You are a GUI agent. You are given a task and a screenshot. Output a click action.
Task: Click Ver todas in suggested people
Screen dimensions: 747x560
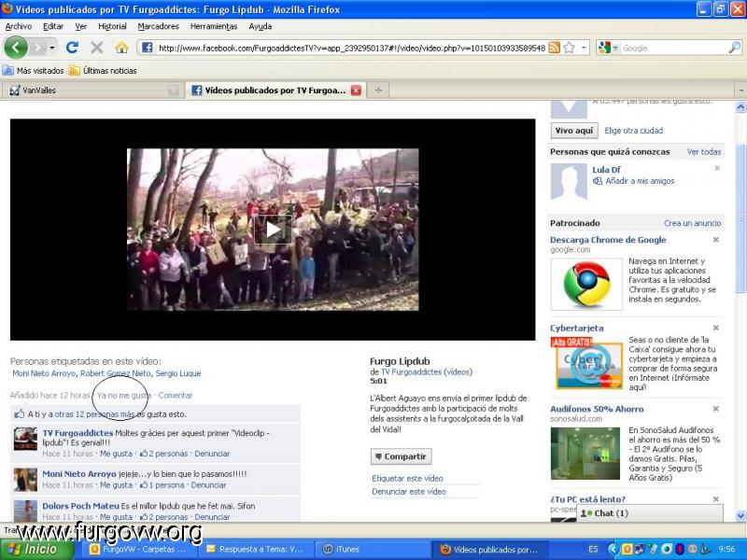pos(704,152)
